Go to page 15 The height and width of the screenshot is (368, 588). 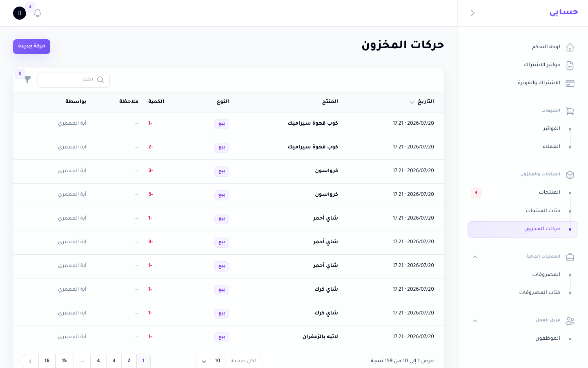[64, 361]
